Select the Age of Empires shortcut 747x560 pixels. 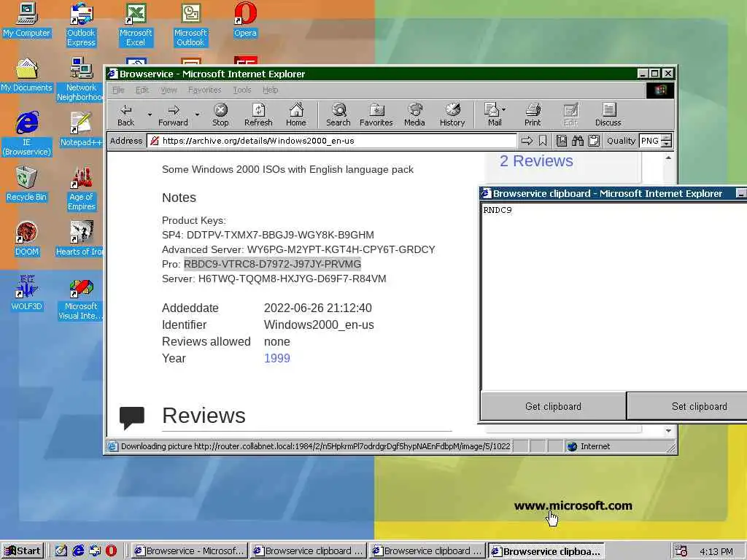82,189
